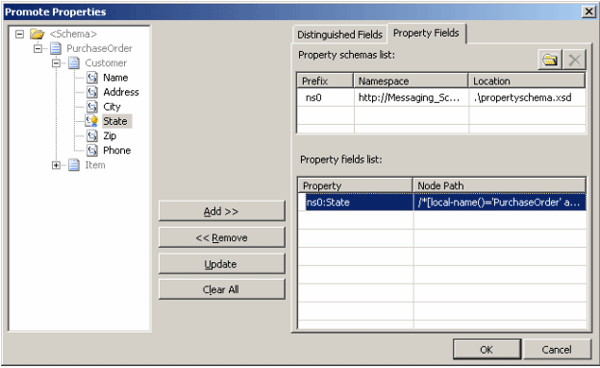The height and width of the screenshot is (368, 600).
Task: Click the Customer record icon
Action: [74, 63]
